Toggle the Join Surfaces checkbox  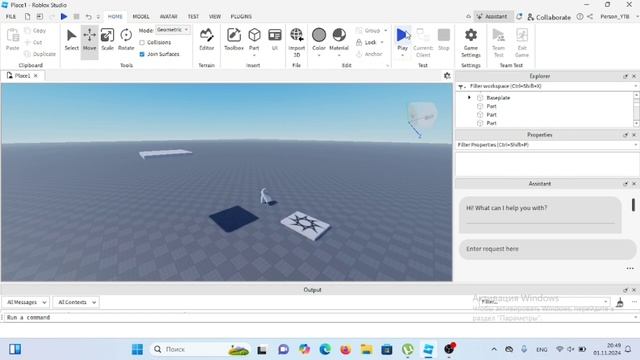tap(142, 54)
